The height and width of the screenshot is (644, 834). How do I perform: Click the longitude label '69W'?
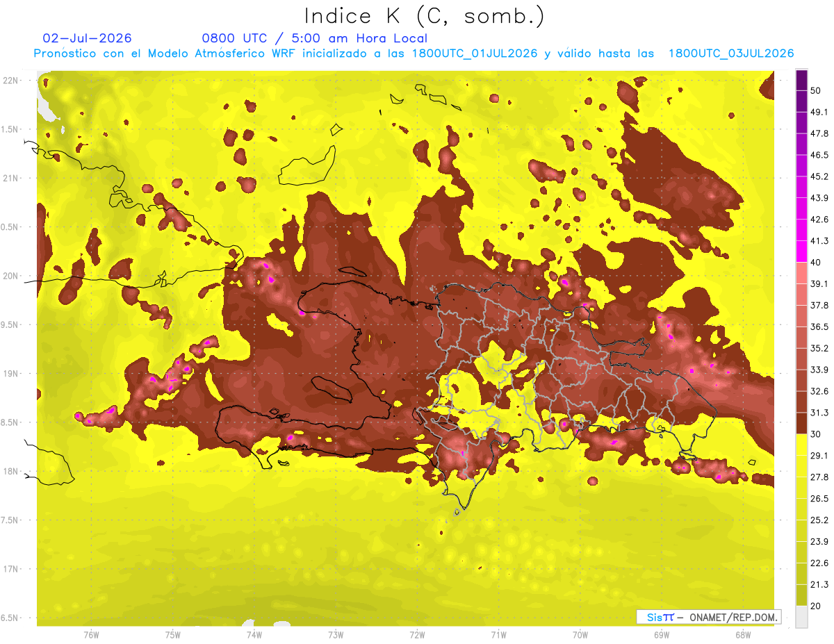(x=662, y=635)
